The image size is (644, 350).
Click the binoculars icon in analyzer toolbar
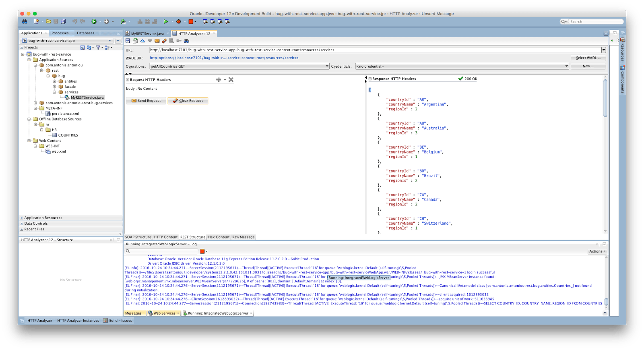pyautogui.click(x=186, y=41)
